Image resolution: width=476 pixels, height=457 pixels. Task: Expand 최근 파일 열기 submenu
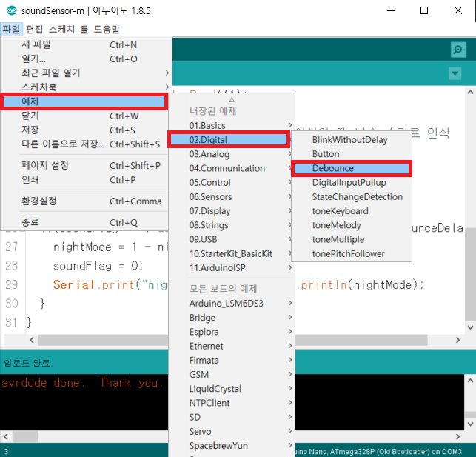[86, 73]
